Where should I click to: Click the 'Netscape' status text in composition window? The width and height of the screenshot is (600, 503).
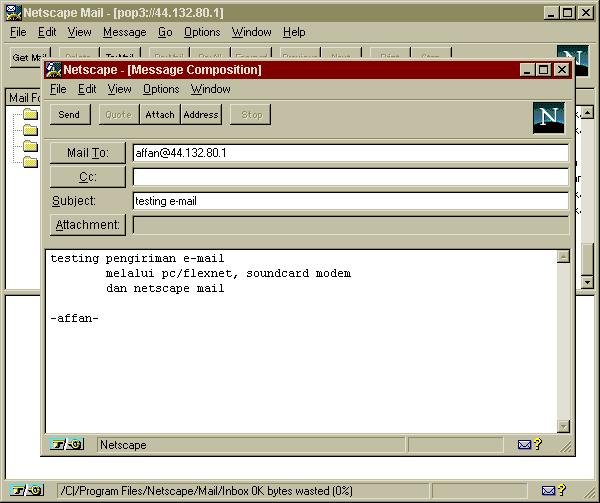click(123, 445)
